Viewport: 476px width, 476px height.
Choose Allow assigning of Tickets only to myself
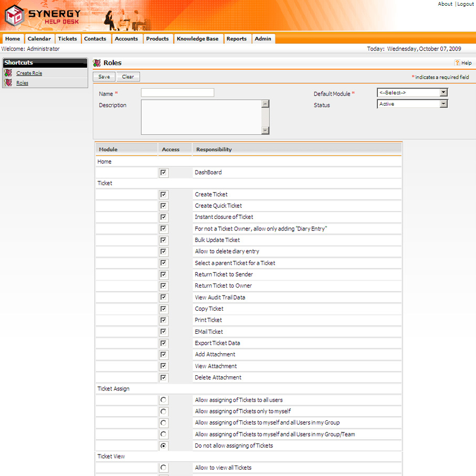[x=164, y=412]
